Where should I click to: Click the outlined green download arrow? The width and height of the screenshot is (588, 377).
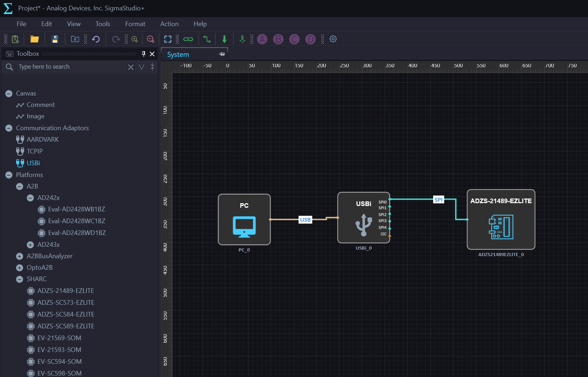point(242,39)
